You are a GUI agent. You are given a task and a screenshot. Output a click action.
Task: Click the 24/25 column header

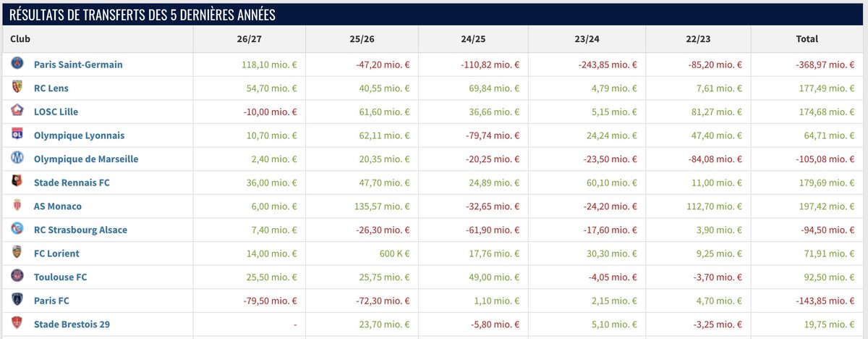(474, 39)
